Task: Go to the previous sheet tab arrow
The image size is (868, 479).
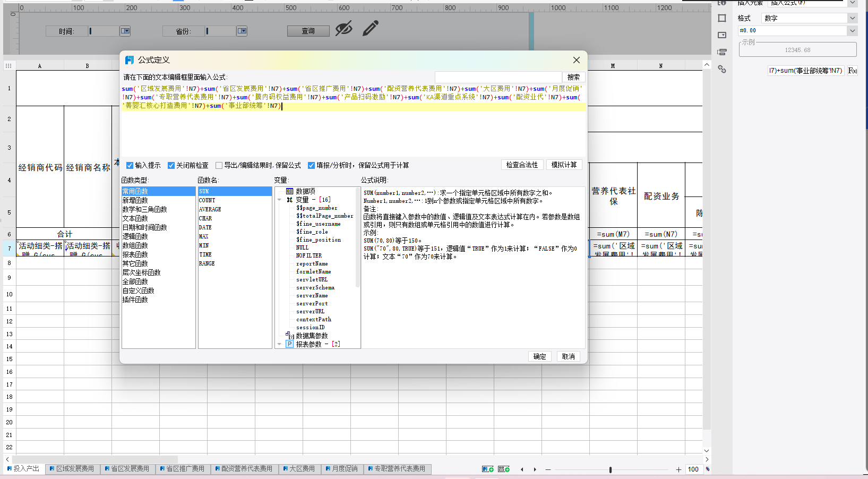Action: coord(522,469)
